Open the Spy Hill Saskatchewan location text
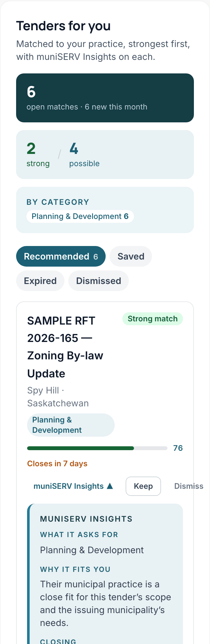 [x=58, y=397]
